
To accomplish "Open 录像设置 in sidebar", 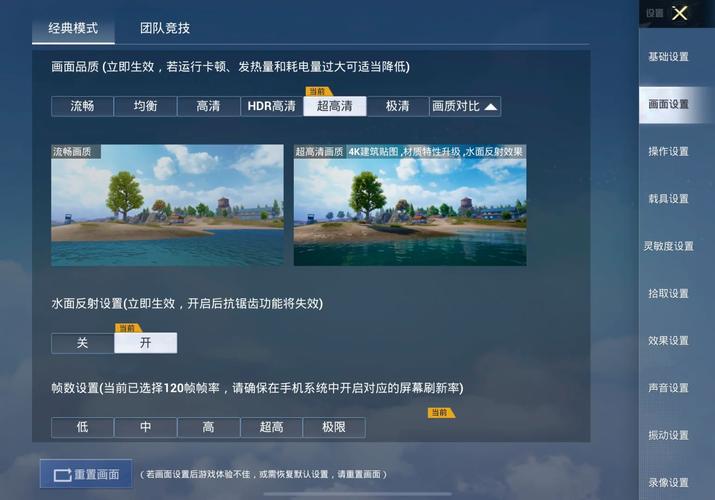I will pos(668,483).
